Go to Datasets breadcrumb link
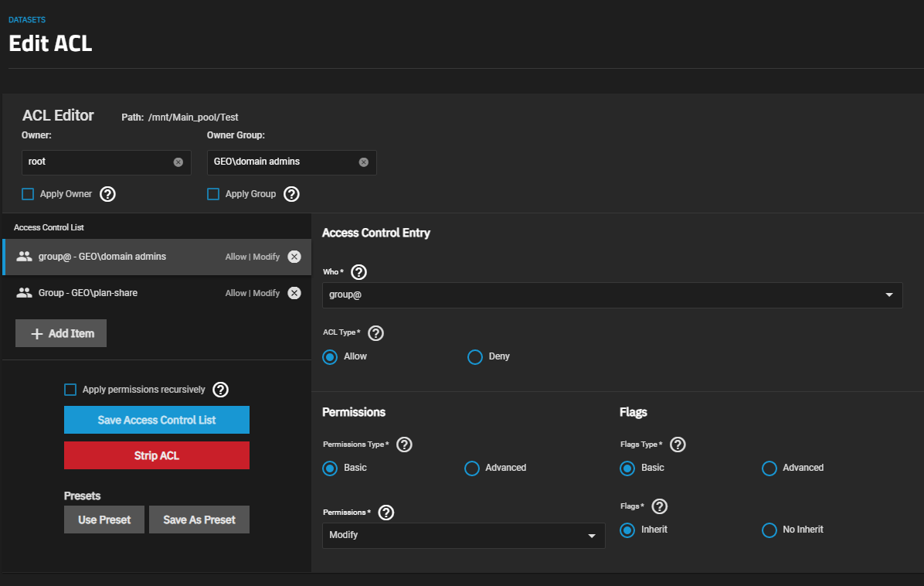 click(x=27, y=19)
